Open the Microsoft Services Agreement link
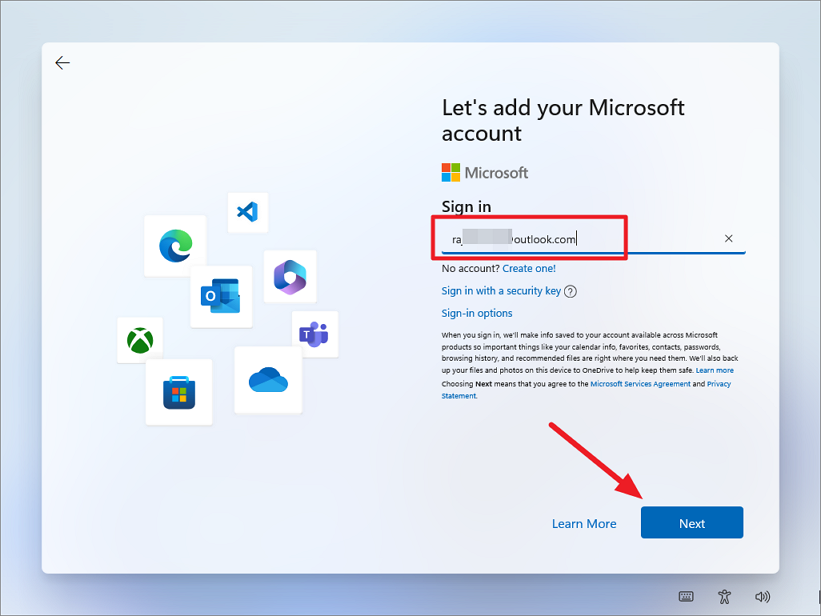The image size is (821, 616). (x=640, y=384)
